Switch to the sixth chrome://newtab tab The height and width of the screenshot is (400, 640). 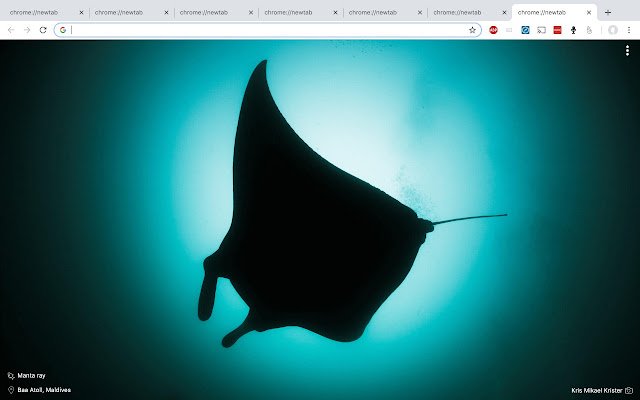469,13
